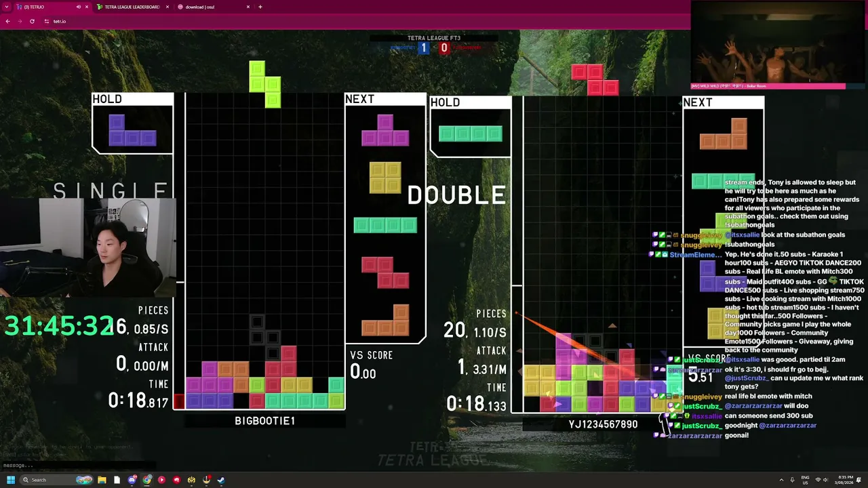868x488 pixels.
Task: Open the red gamepad app on taskbar
Action: tap(177, 480)
